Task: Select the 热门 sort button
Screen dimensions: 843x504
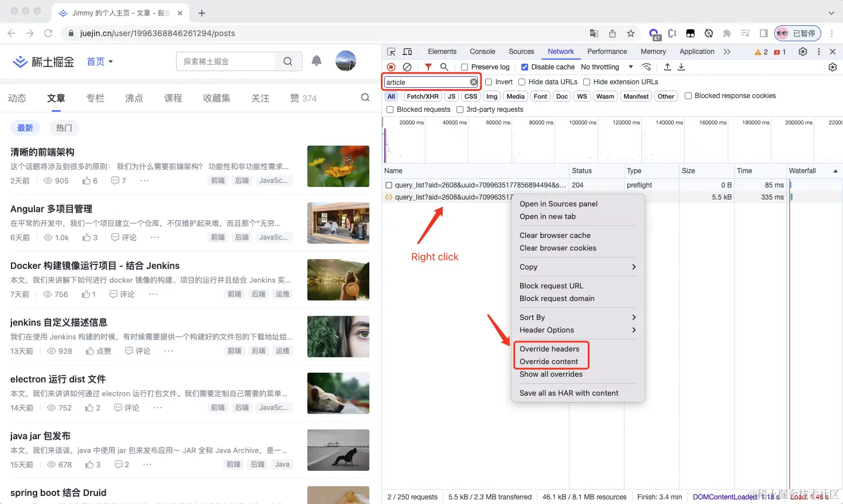Action: [64, 128]
